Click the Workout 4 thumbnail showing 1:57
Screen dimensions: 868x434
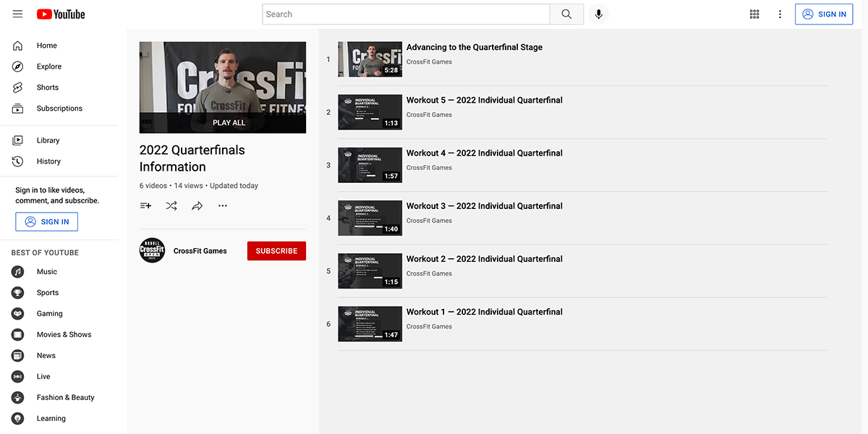coord(370,165)
